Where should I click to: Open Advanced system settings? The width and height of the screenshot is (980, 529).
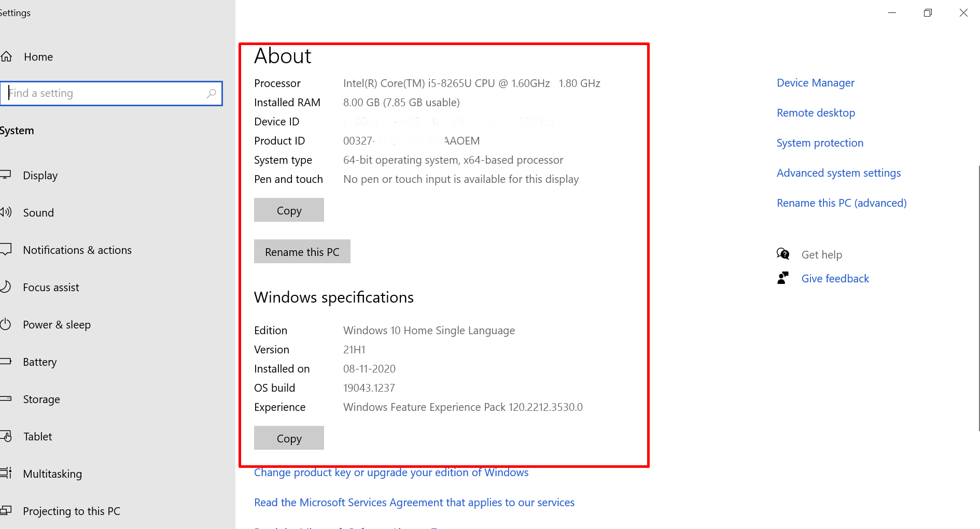click(838, 173)
